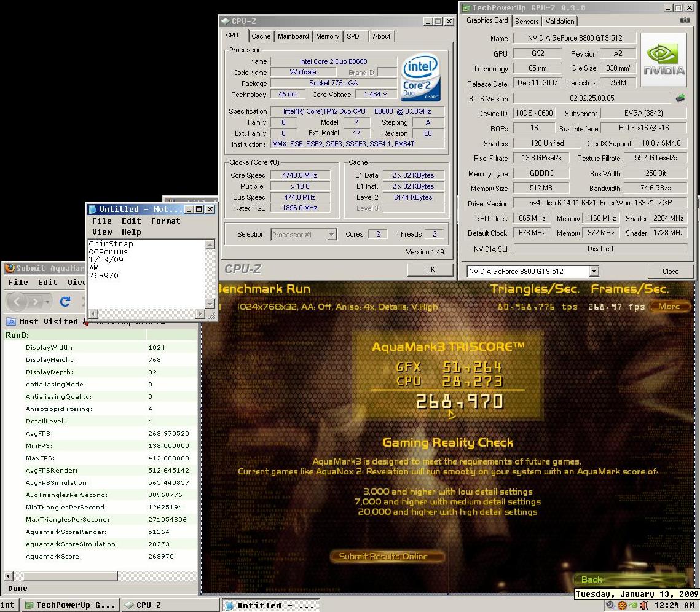Click the Core Voltage 1.464 V field
The width and height of the screenshot is (700, 612).
click(375, 94)
